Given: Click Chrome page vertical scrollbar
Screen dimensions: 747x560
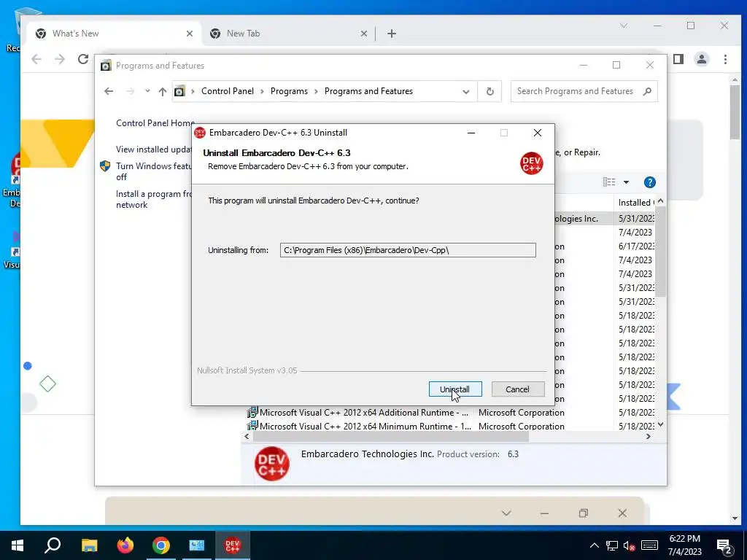Looking at the screenshot, I should coord(735,112).
